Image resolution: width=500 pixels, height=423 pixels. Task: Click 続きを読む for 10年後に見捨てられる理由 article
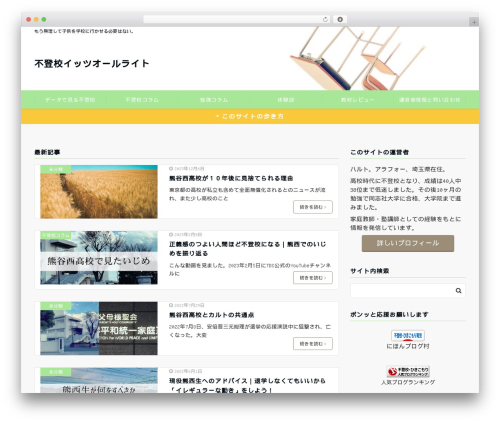tap(313, 207)
